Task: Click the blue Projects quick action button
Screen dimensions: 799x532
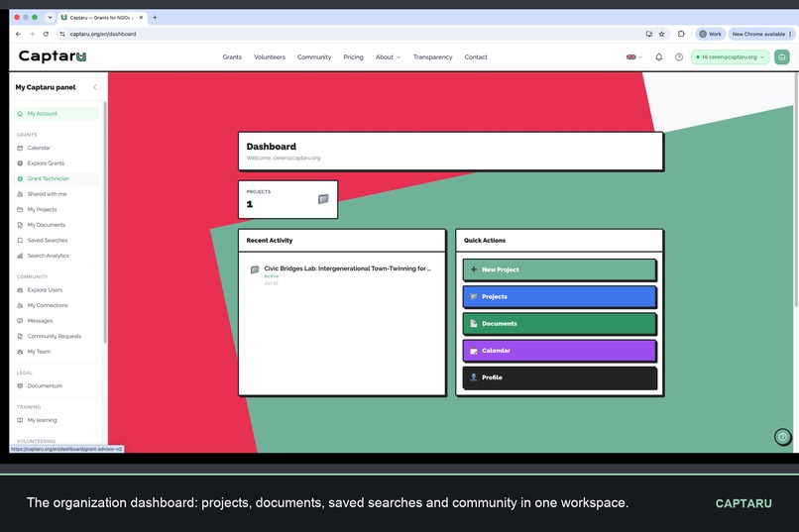Action: click(x=559, y=297)
